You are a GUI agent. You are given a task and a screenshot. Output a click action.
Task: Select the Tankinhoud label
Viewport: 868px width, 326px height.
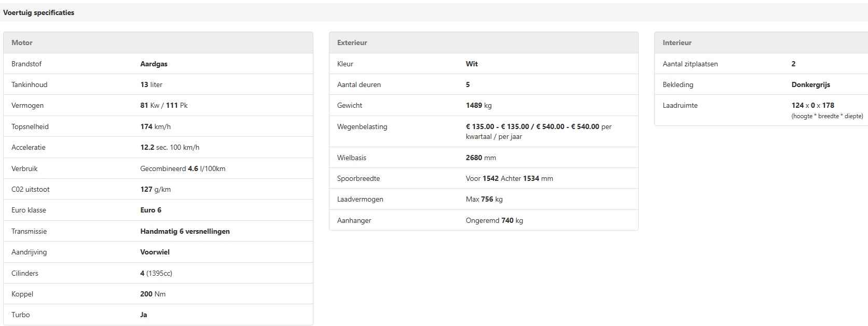point(29,84)
